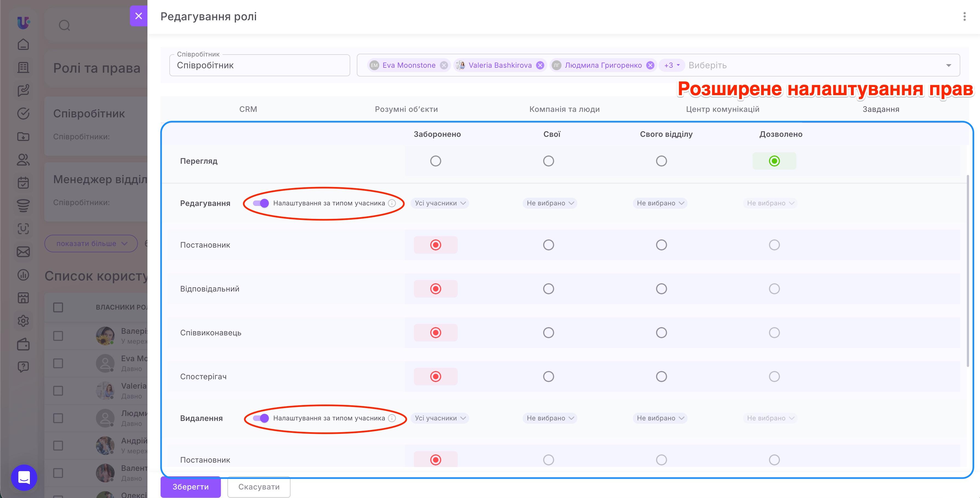Open Свої column Не вибрано dropdown for Редагування
This screenshot has width=980, height=498.
pos(550,203)
